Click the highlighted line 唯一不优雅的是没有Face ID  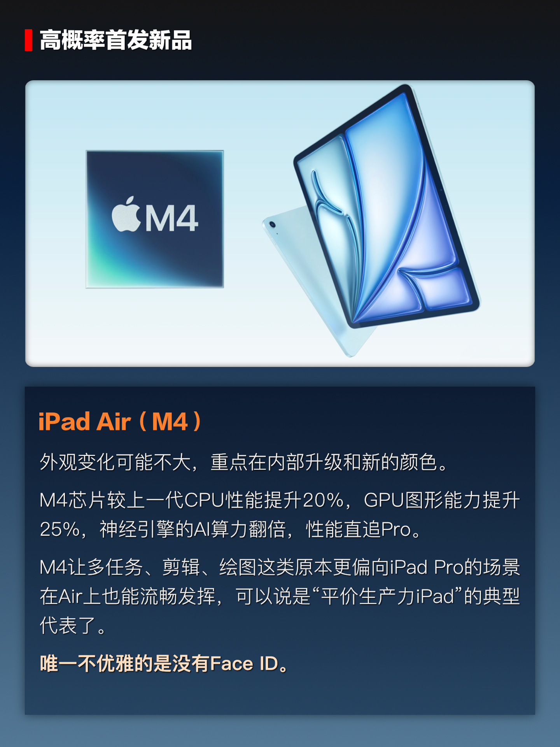tap(163, 664)
